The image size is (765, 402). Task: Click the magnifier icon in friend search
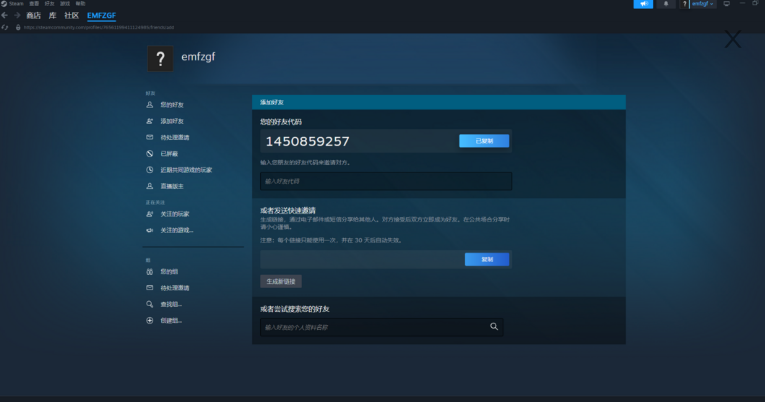[494, 326]
